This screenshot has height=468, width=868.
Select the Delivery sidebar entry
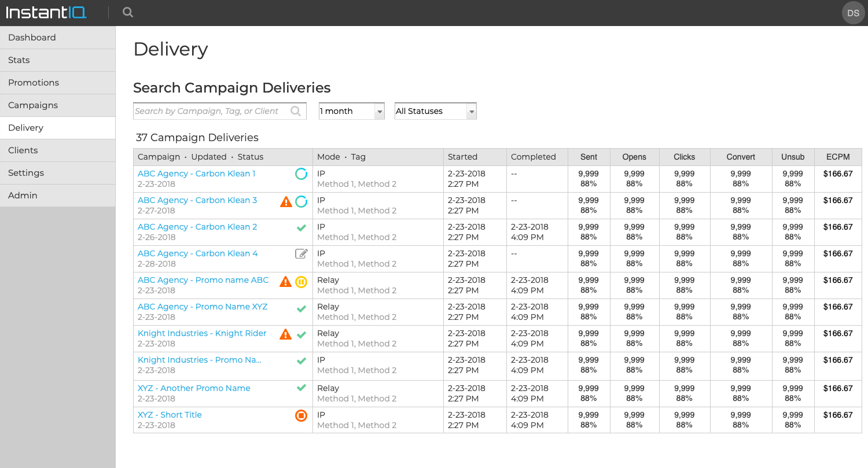pyautogui.click(x=25, y=127)
